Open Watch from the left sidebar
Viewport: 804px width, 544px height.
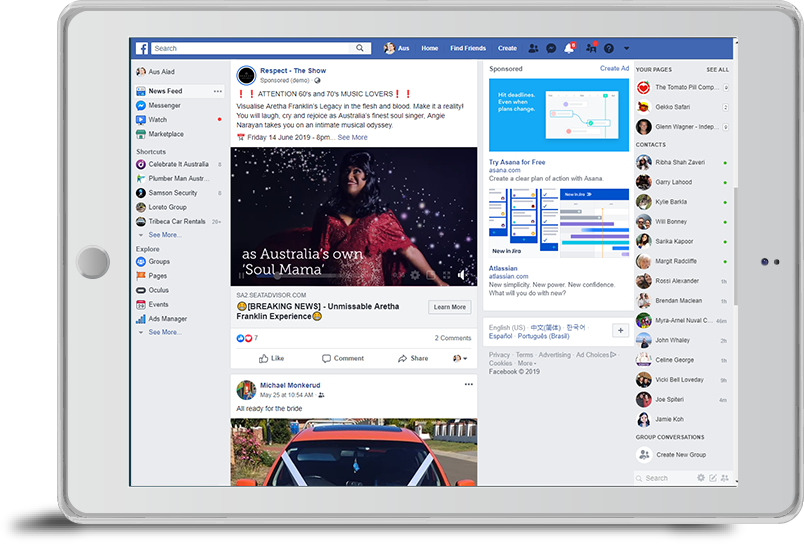[152, 120]
